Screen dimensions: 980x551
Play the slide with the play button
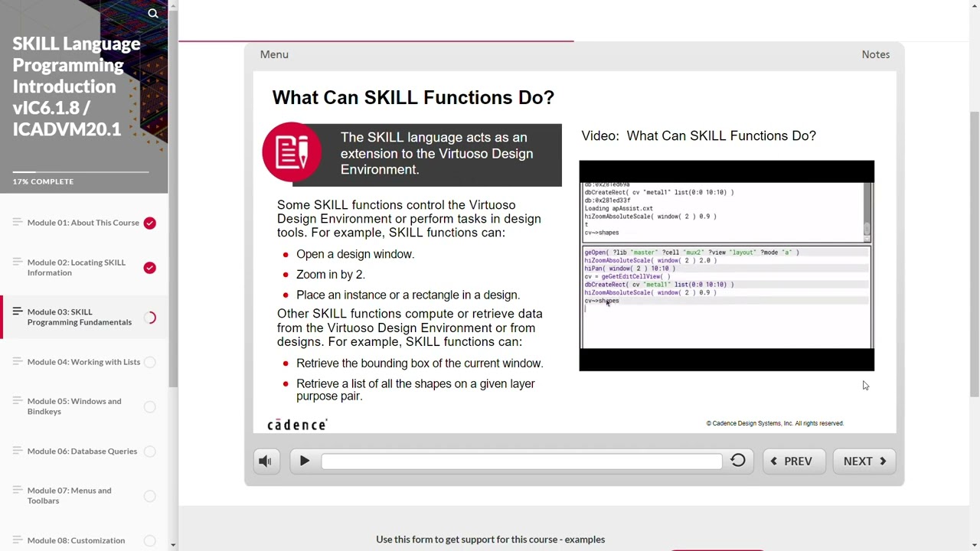304,461
